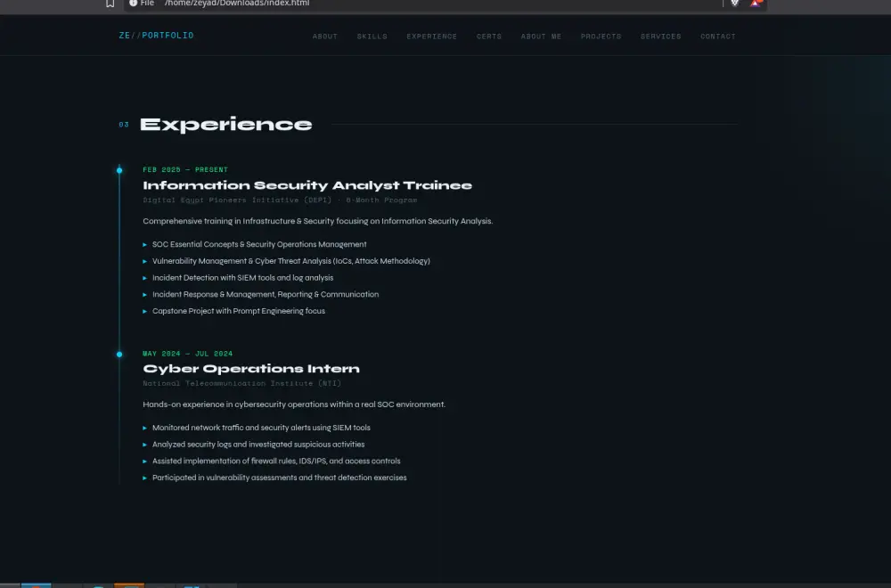Click the Hands-on experience in cybersecurity description

[294, 404]
